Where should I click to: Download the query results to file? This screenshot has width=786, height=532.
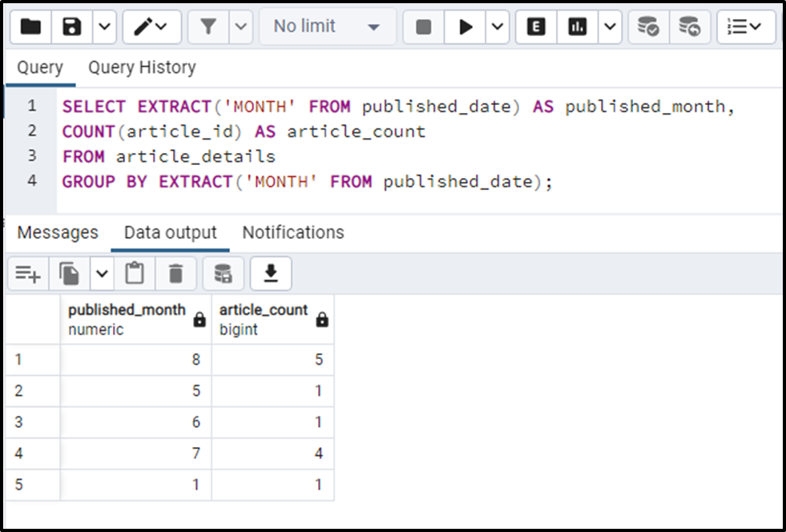pyautogui.click(x=271, y=272)
